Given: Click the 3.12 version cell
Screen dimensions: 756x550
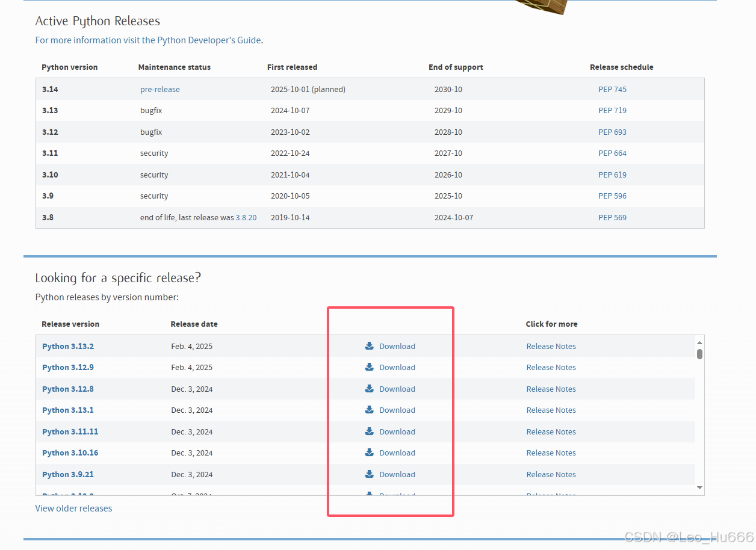Looking at the screenshot, I should click(x=50, y=132).
